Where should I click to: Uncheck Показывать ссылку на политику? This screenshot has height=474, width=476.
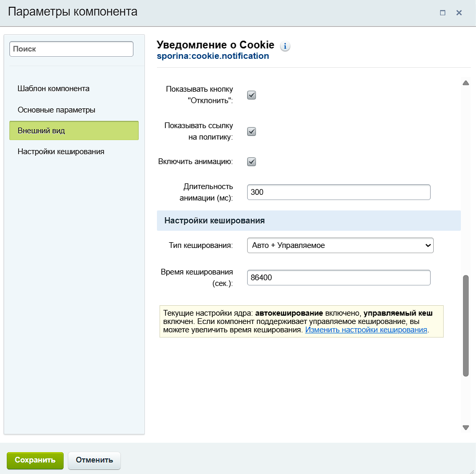(251, 132)
